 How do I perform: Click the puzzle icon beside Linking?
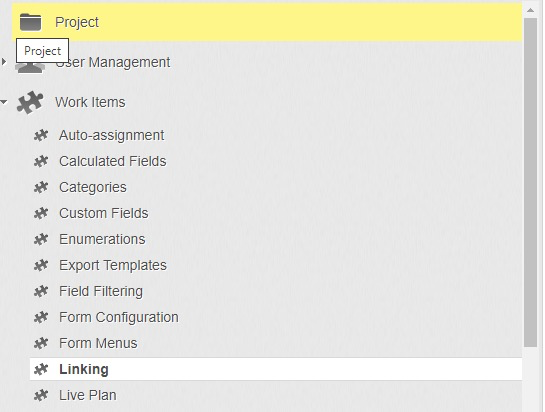tap(41, 369)
